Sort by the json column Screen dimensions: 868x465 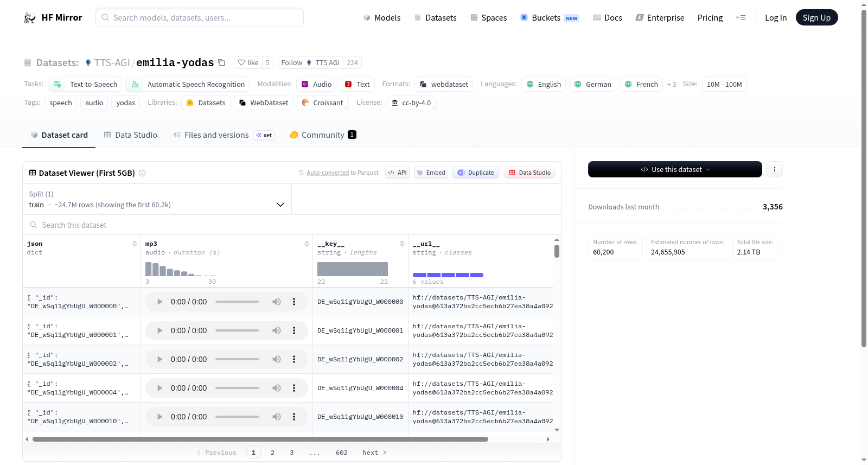[135, 244]
